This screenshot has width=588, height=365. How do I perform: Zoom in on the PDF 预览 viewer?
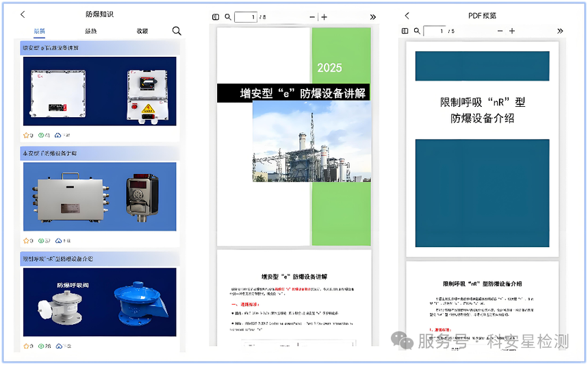(x=512, y=31)
